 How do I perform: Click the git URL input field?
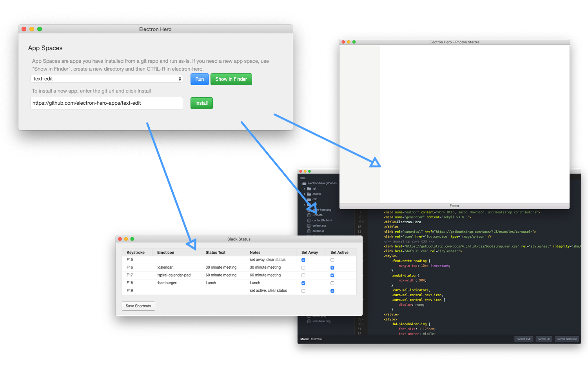pos(107,103)
